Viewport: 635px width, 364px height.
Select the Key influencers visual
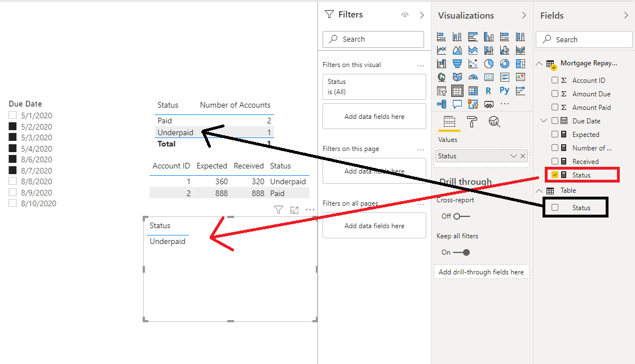[x=521, y=91]
